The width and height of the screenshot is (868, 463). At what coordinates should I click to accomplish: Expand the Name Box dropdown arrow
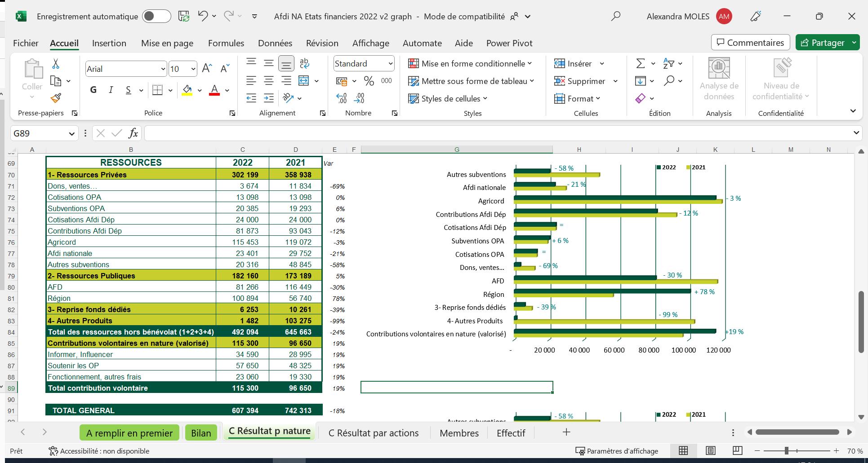[x=71, y=133]
